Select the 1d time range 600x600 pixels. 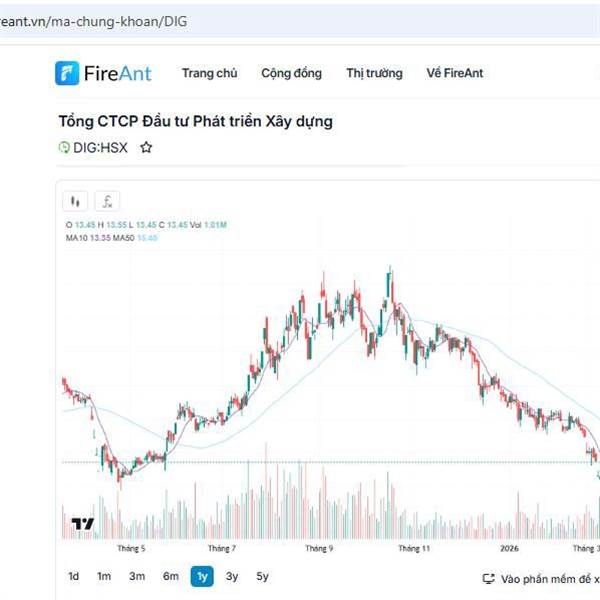click(x=74, y=576)
